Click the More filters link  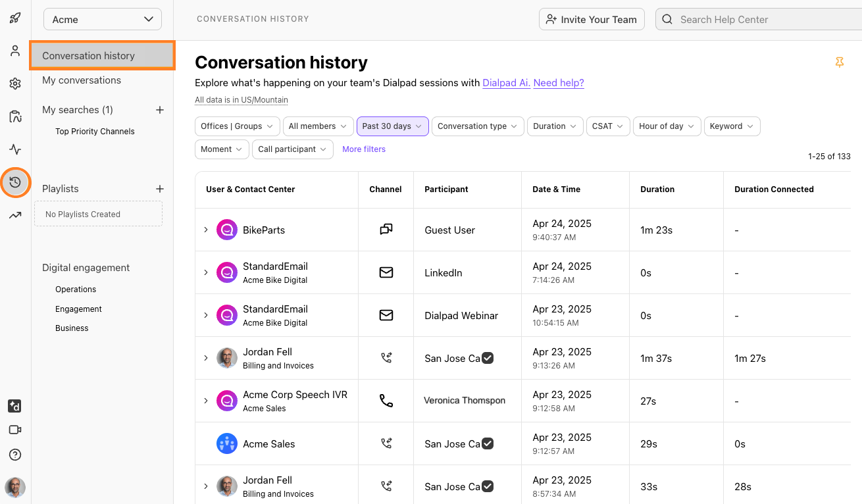pos(364,149)
